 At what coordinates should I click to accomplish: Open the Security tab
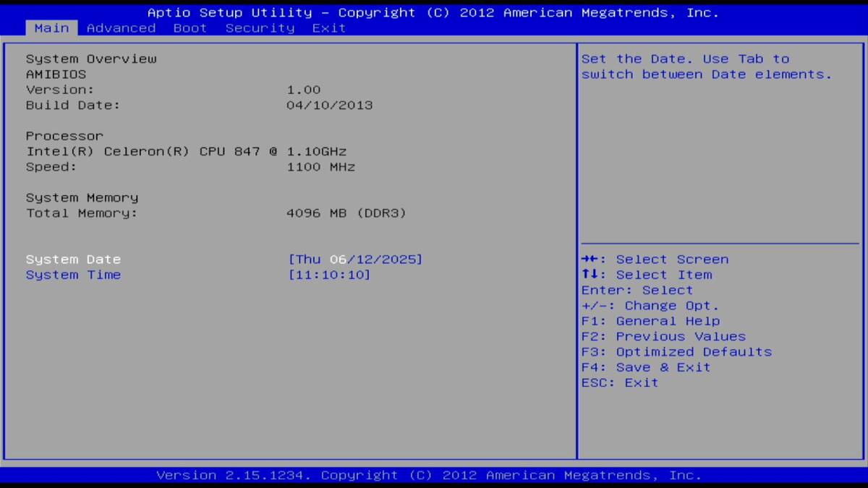(260, 28)
